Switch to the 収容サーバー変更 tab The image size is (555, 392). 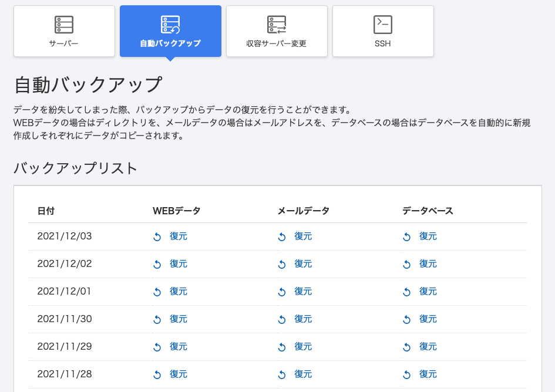pos(277,31)
